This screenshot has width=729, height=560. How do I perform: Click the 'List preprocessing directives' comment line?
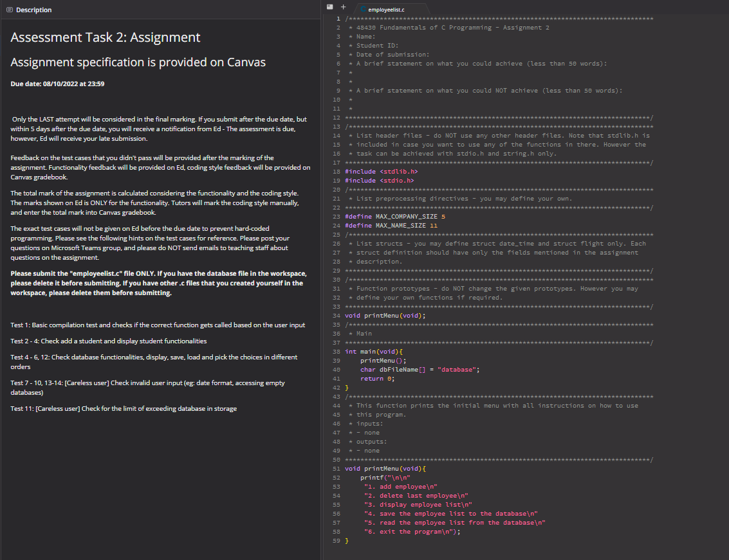pos(460,199)
